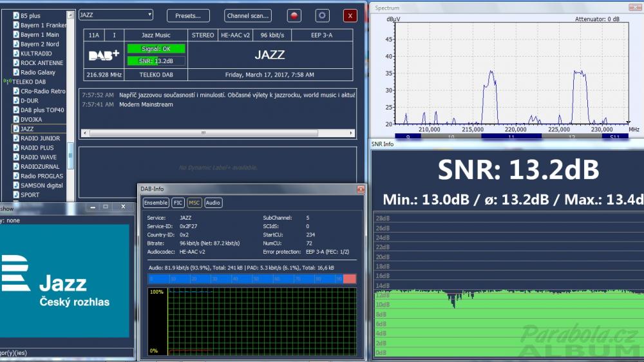Click the red record button
Viewport: 644px width, 362px height.
pos(294,15)
